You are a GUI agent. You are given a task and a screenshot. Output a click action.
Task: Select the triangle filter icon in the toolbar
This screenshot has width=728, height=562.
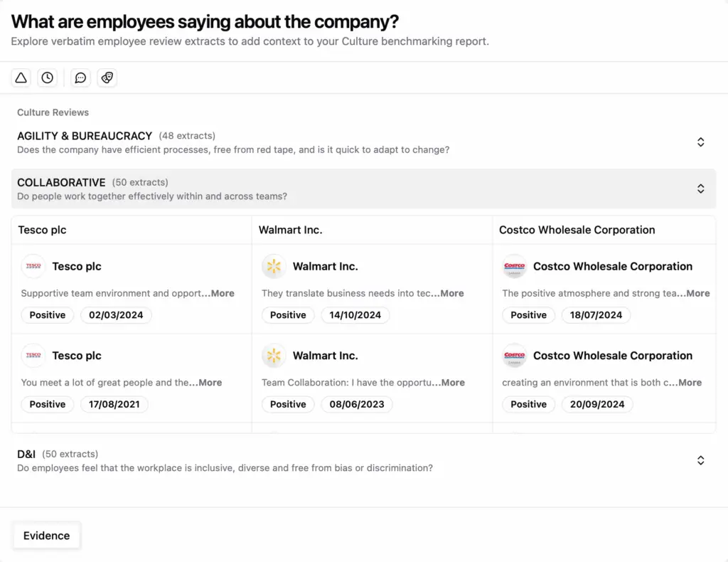[20, 78]
